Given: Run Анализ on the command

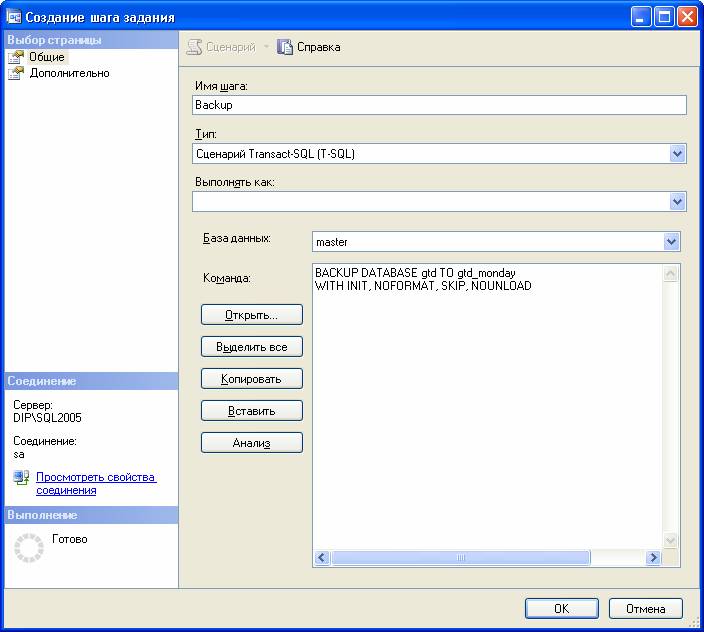Looking at the screenshot, I should click(x=251, y=443).
